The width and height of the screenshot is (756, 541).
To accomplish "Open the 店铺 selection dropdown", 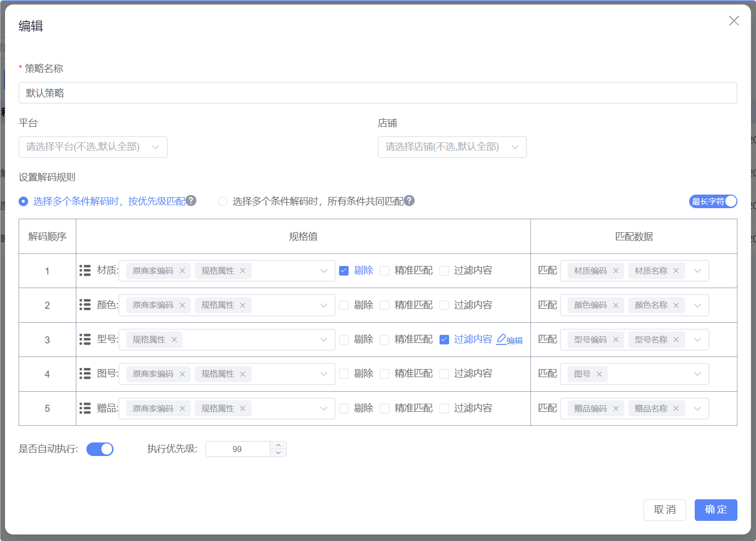I will pos(452,147).
